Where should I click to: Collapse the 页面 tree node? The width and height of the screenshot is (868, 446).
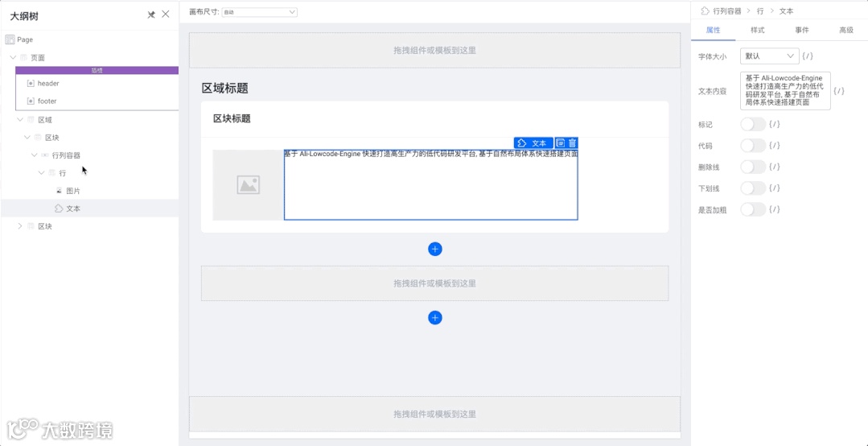coord(14,58)
